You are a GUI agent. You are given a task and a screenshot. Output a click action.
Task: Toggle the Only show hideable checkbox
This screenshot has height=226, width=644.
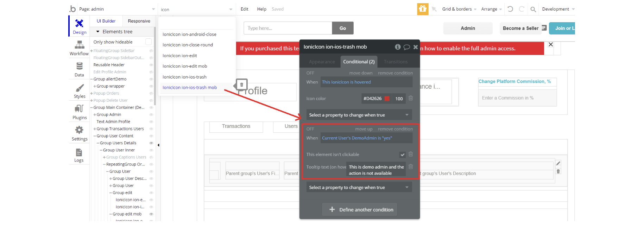(x=149, y=42)
